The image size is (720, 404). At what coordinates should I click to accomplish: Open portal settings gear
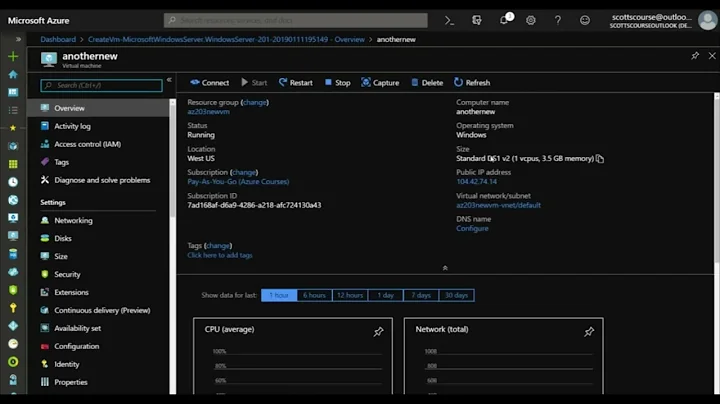(531, 20)
